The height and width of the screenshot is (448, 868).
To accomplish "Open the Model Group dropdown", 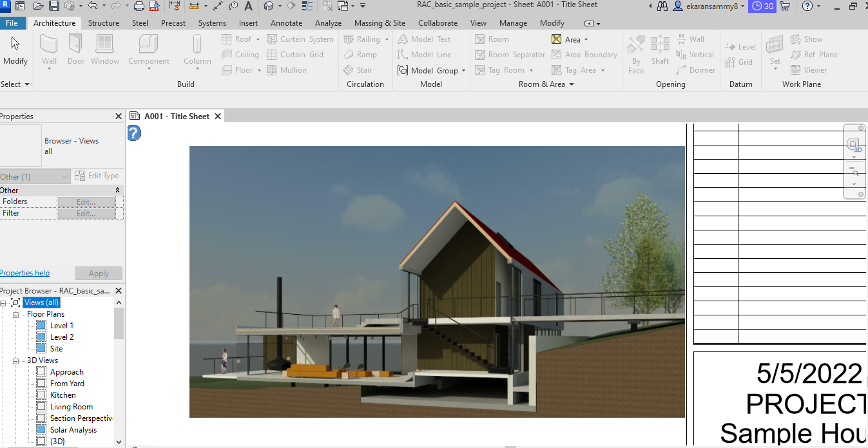I will click(x=464, y=71).
